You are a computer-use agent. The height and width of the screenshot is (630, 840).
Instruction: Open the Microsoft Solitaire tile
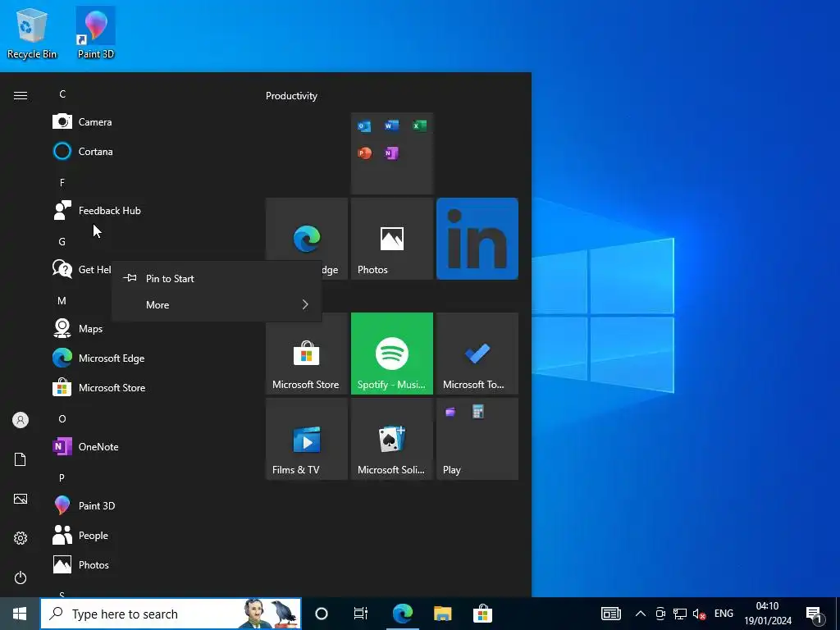[x=391, y=439]
